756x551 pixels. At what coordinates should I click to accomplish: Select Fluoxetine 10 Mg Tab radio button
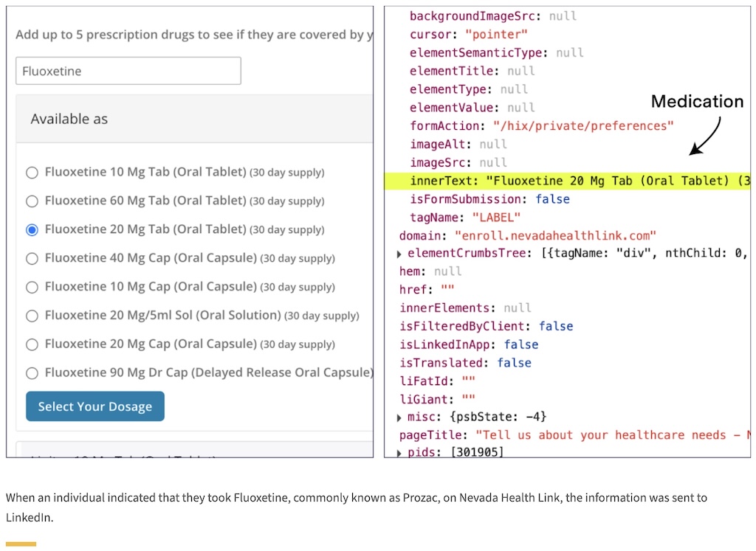click(32, 173)
